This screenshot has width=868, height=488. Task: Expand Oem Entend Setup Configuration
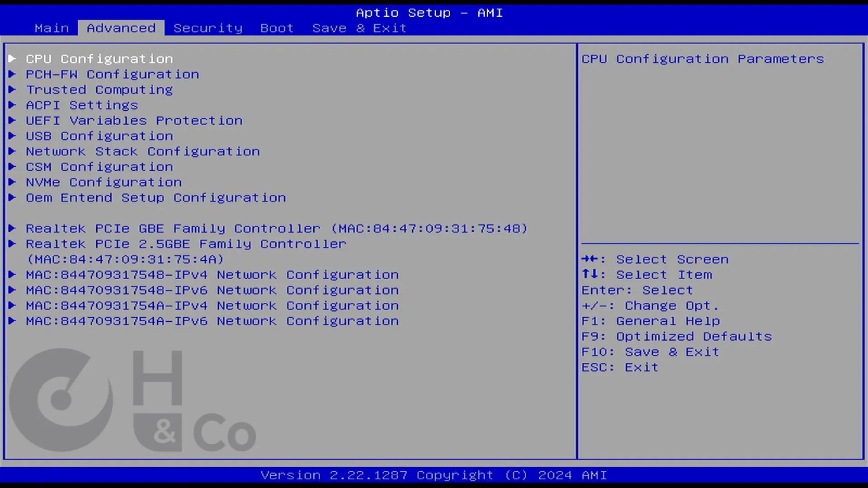[155, 197]
